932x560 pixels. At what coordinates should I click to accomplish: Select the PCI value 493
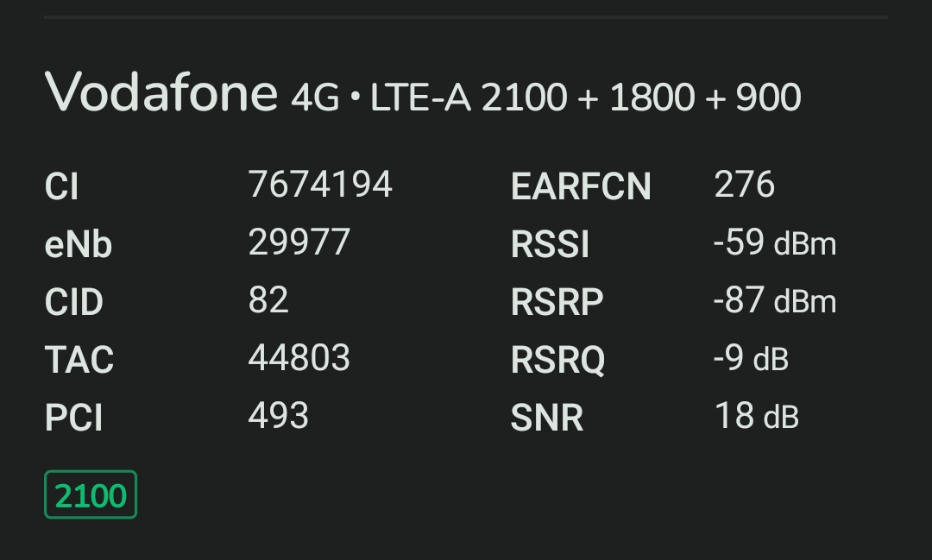point(278,416)
